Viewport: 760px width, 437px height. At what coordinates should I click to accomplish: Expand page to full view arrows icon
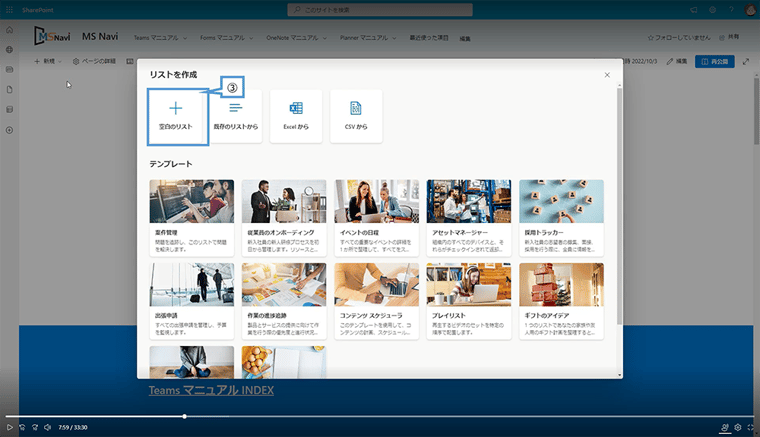(746, 62)
